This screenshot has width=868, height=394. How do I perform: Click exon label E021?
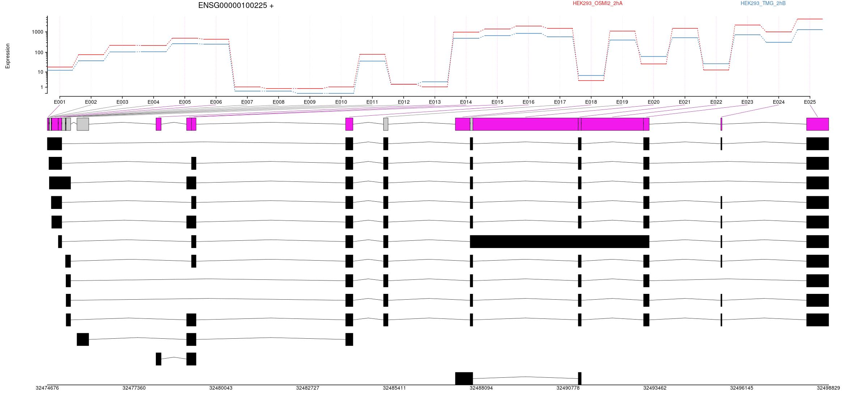tap(685, 102)
